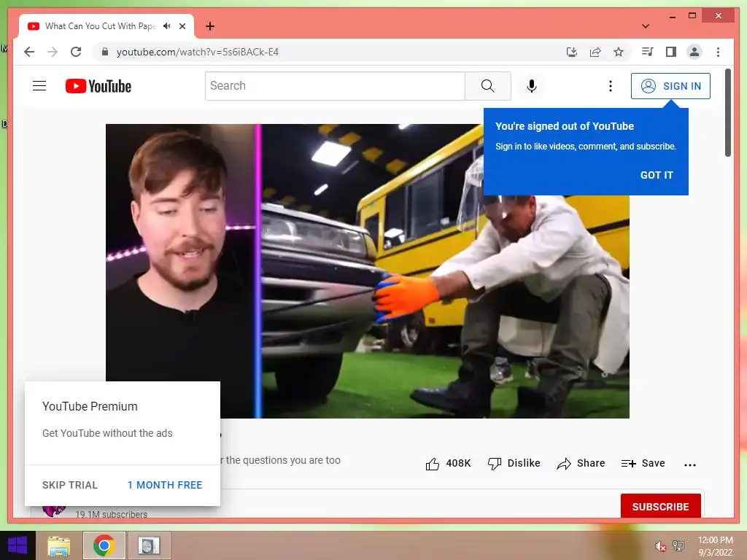Viewport: 747px width, 560px height.
Task: Choose 1 MONTH FREE offer
Action: click(x=165, y=485)
